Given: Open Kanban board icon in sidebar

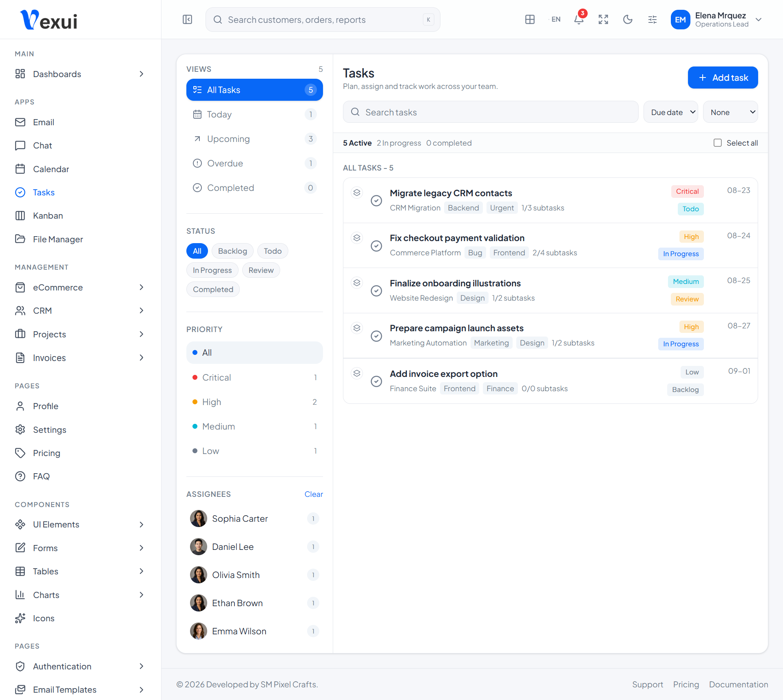Looking at the screenshot, I should tap(20, 216).
